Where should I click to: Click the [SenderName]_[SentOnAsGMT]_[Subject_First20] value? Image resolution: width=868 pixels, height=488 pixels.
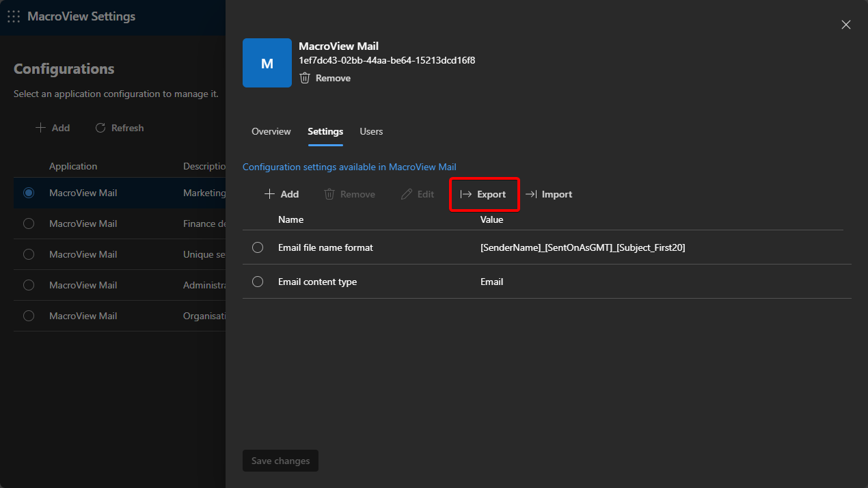(583, 247)
